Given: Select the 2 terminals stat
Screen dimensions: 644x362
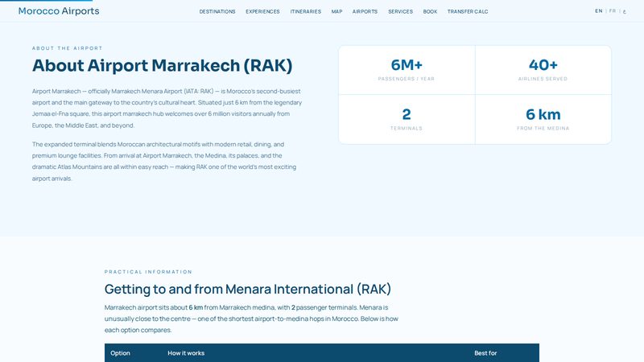Looking at the screenshot, I should [407, 119].
